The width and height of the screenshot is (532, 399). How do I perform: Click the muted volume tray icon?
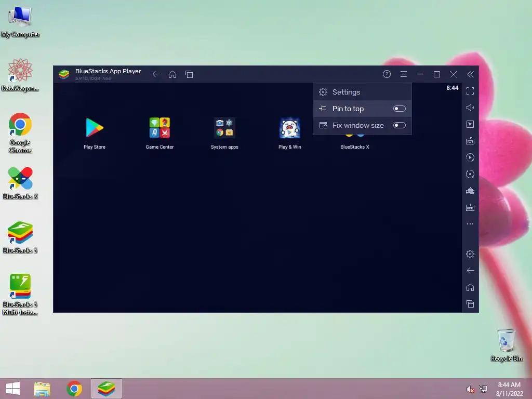point(470,389)
